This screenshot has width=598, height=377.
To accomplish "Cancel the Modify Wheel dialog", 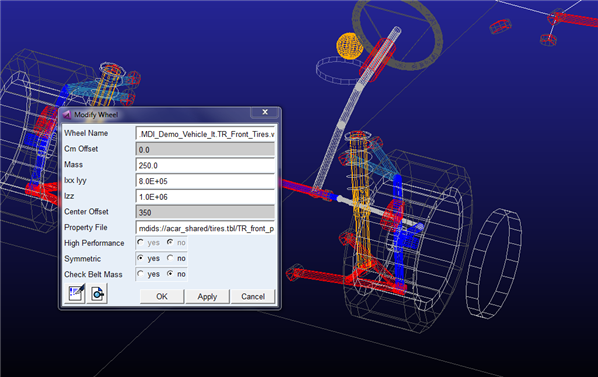I will click(253, 296).
